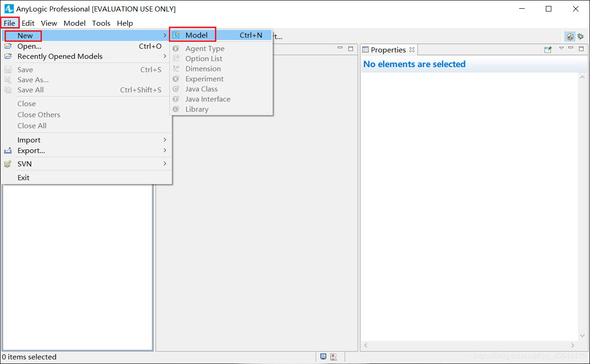This screenshot has height=364, width=590.
Task: Create new Model from submenu
Action: pos(221,35)
